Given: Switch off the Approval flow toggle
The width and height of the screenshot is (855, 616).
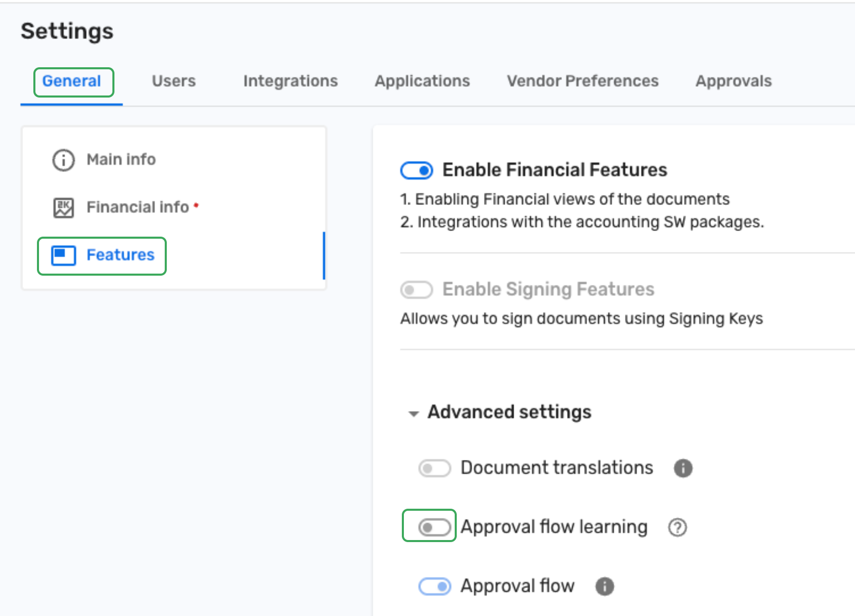Looking at the screenshot, I should coord(434,586).
